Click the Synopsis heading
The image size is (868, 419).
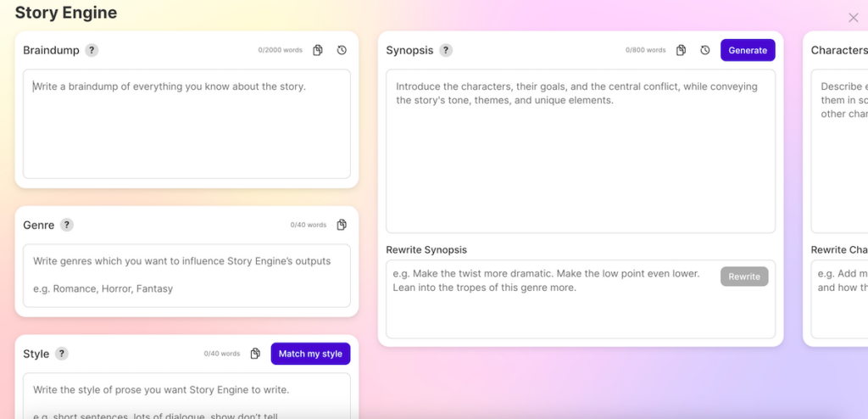(x=409, y=50)
